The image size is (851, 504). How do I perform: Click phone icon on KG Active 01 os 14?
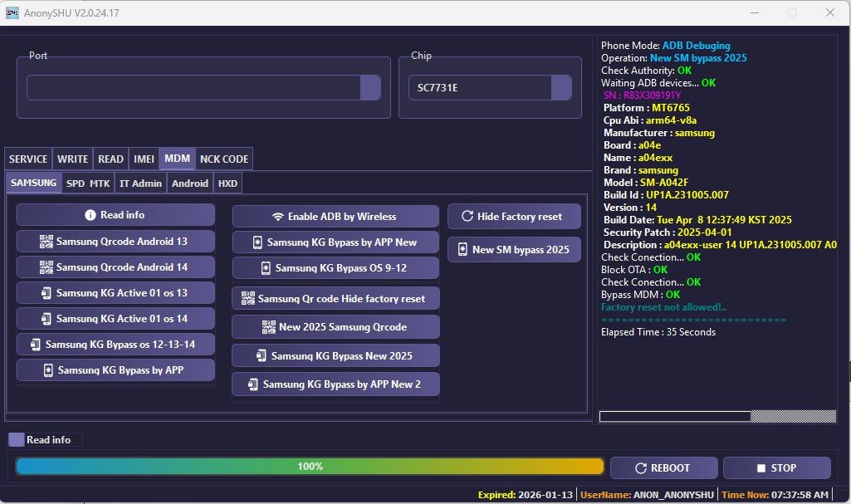click(46, 319)
